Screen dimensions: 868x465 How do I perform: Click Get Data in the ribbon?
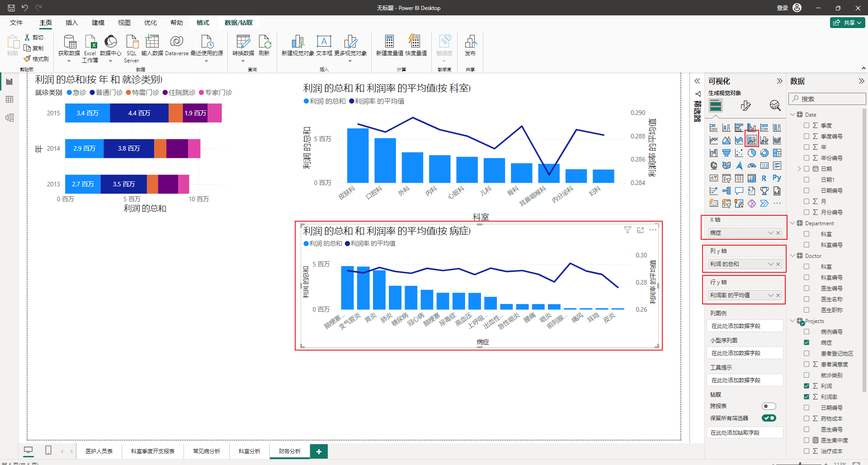(x=69, y=48)
